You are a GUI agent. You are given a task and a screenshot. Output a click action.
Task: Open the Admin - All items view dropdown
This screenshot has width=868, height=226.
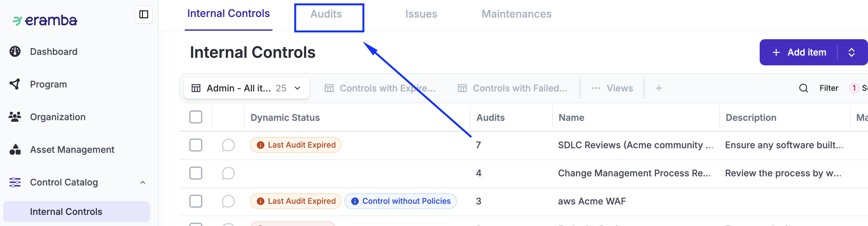[x=246, y=88]
